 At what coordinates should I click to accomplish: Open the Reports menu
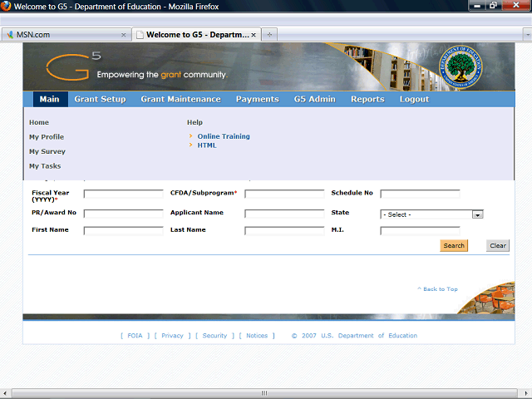tap(367, 99)
